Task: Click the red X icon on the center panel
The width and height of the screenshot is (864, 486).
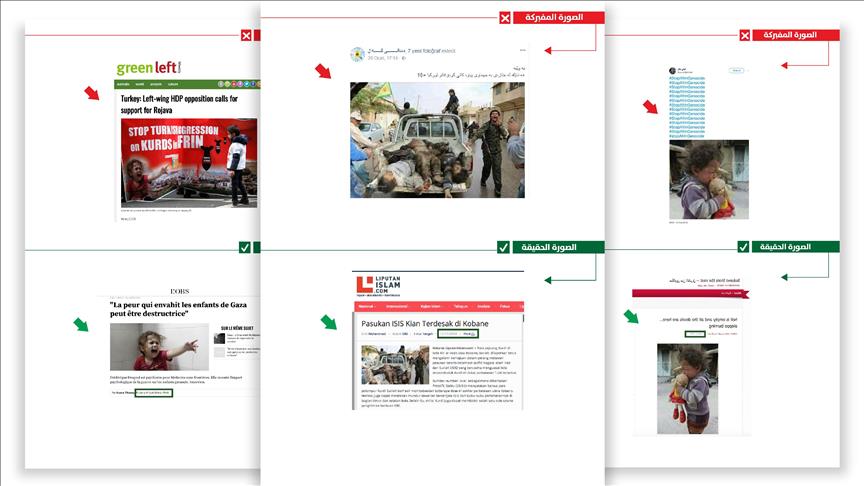Action: click(506, 18)
